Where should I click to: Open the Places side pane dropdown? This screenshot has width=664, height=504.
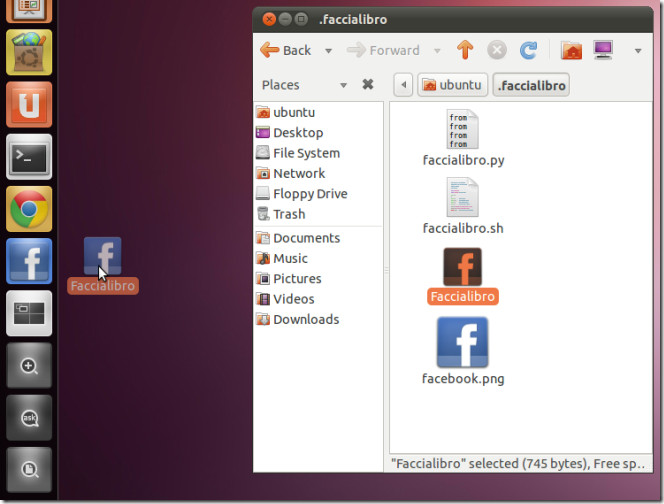(x=343, y=85)
